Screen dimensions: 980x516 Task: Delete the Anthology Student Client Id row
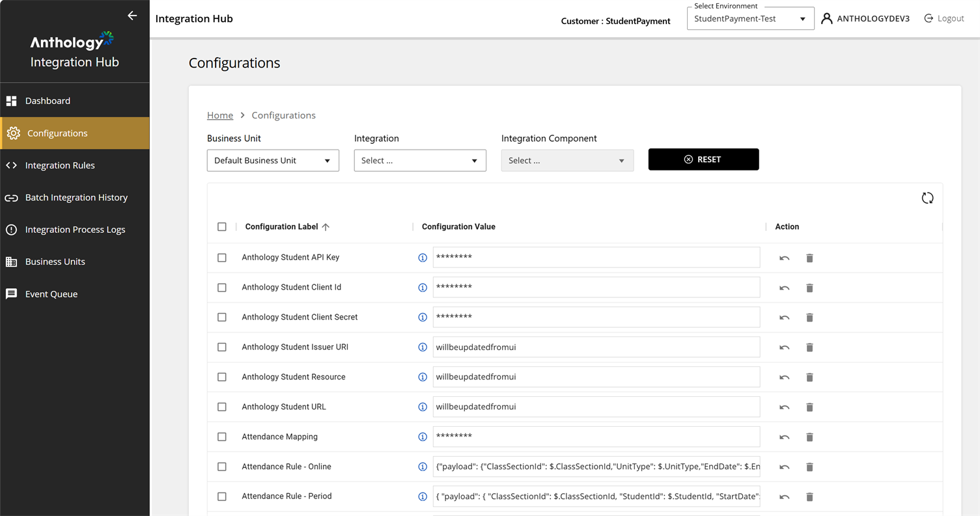click(x=809, y=288)
